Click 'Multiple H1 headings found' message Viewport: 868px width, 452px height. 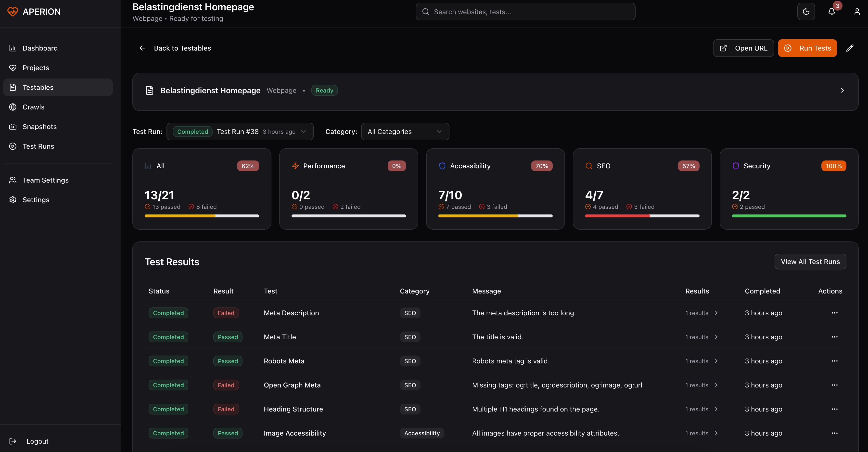(536, 409)
